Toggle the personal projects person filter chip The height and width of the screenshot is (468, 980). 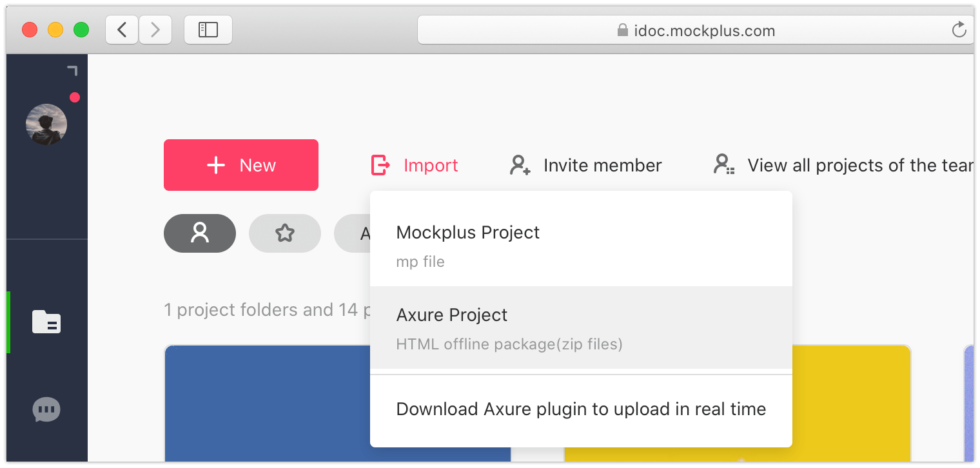point(200,233)
